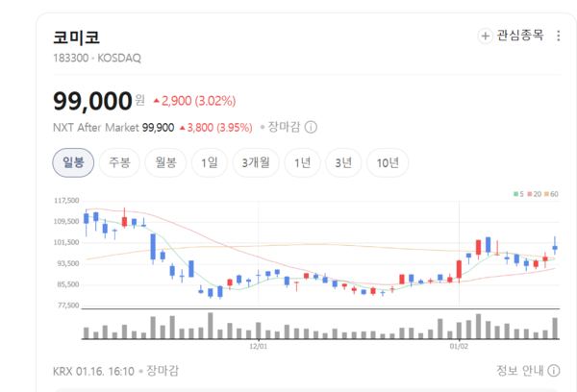
Task: Click the orange 60-day moving average legend
Action: coord(551,195)
